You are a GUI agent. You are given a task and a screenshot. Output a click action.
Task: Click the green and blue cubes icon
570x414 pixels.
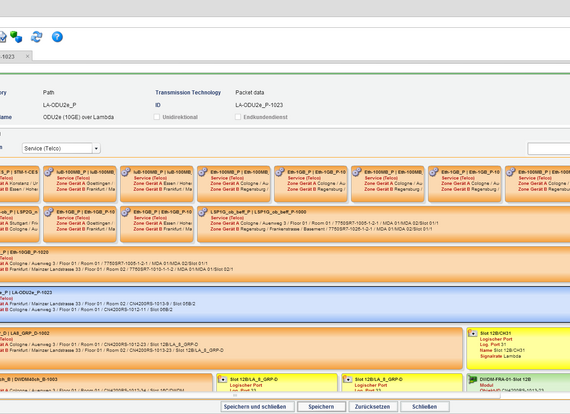(16, 37)
